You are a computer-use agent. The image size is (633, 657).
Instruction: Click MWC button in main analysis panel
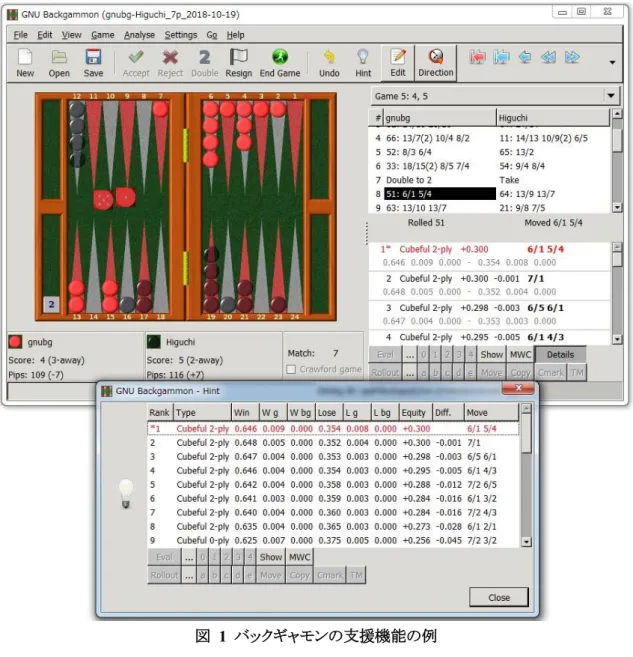520,354
